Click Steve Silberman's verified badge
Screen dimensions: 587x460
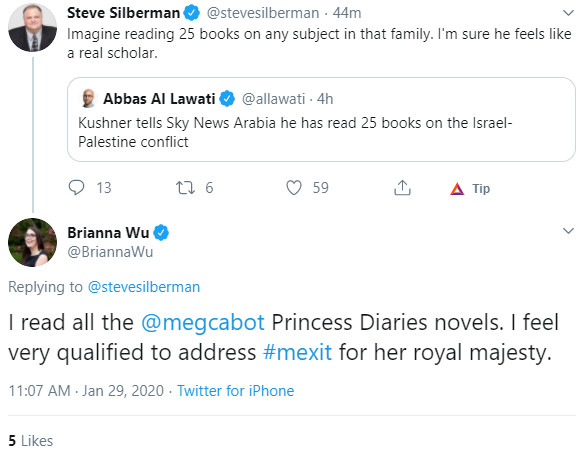(x=191, y=13)
